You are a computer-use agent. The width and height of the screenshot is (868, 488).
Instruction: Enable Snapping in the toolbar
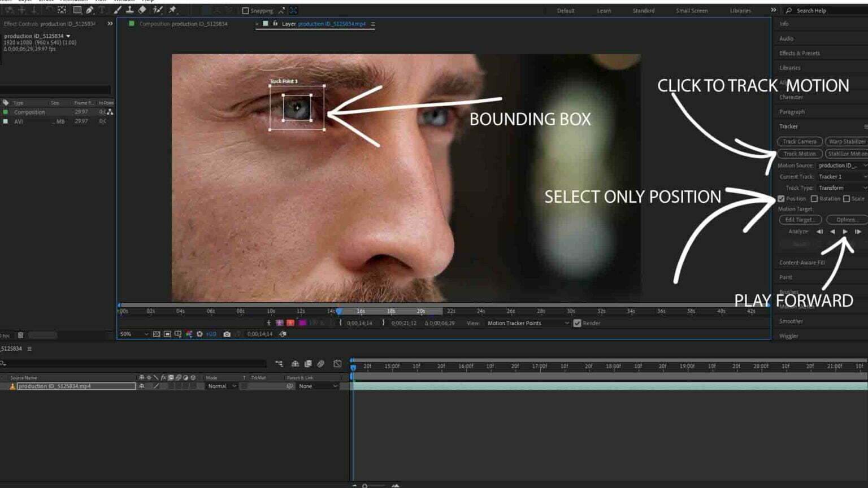(x=246, y=10)
